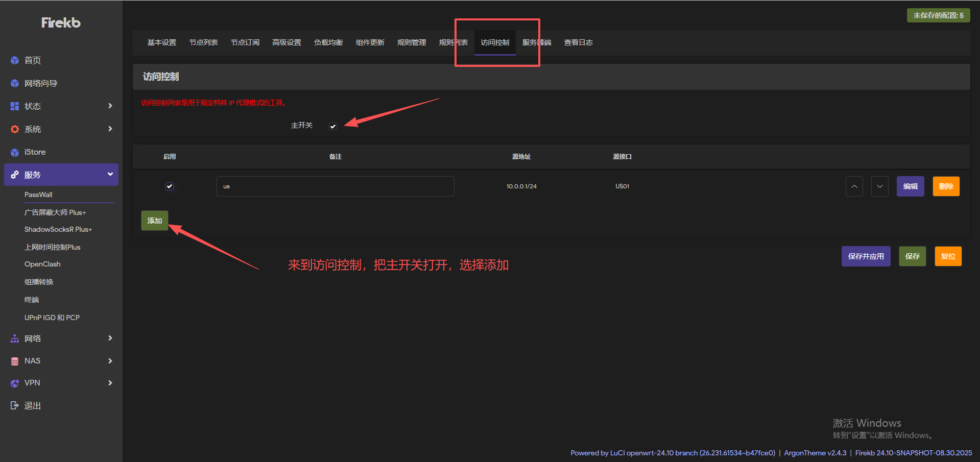The height and width of the screenshot is (462, 980).
Task: Click the home (首页) cube icon
Action: coord(15,60)
